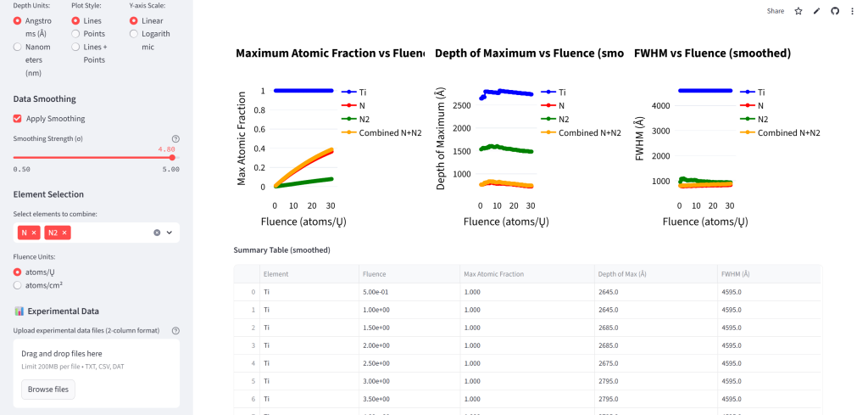Toggle the Apply Smoothing checkbox

click(x=18, y=119)
